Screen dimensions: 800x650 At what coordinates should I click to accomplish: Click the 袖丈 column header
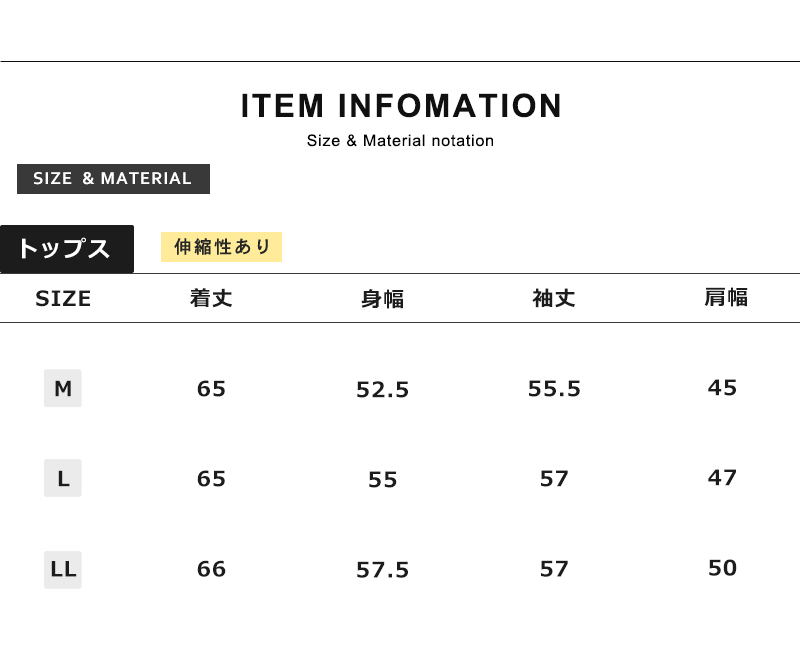coord(554,298)
